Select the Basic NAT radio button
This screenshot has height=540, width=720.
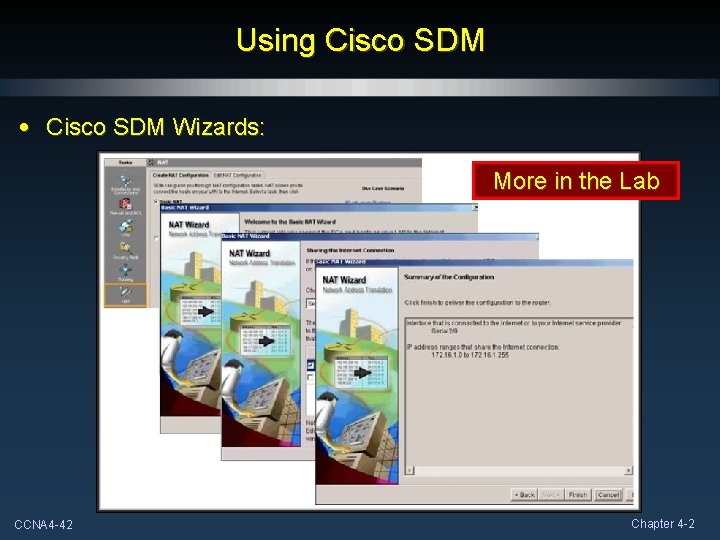tap(156, 202)
